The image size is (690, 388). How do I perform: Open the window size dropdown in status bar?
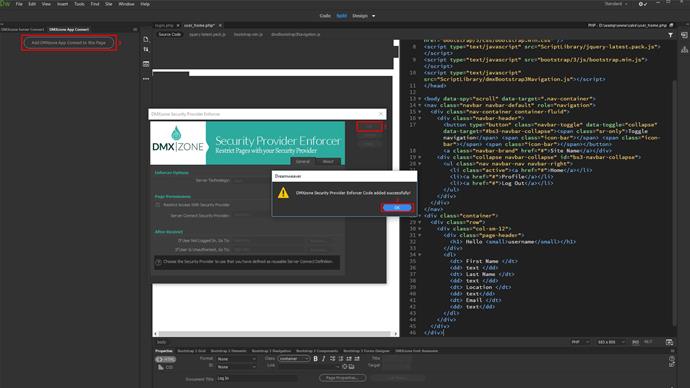pyautogui.click(x=610, y=342)
